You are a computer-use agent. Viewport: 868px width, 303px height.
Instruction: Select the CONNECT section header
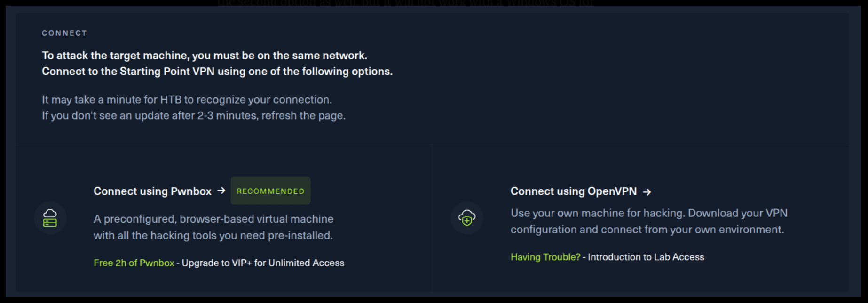click(64, 33)
